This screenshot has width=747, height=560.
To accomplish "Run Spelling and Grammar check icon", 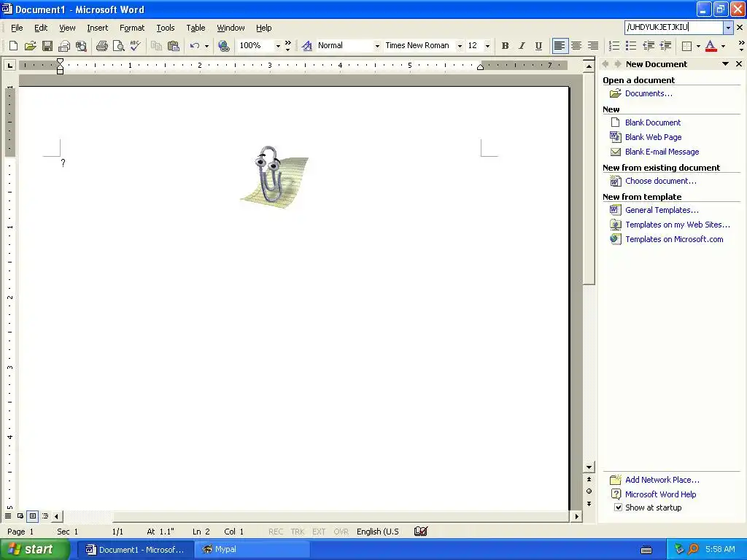I will tap(135, 46).
